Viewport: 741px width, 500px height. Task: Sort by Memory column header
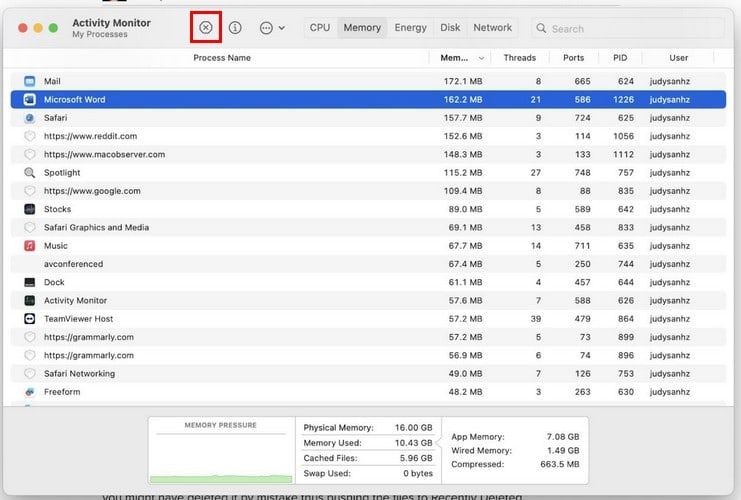(460, 58)
